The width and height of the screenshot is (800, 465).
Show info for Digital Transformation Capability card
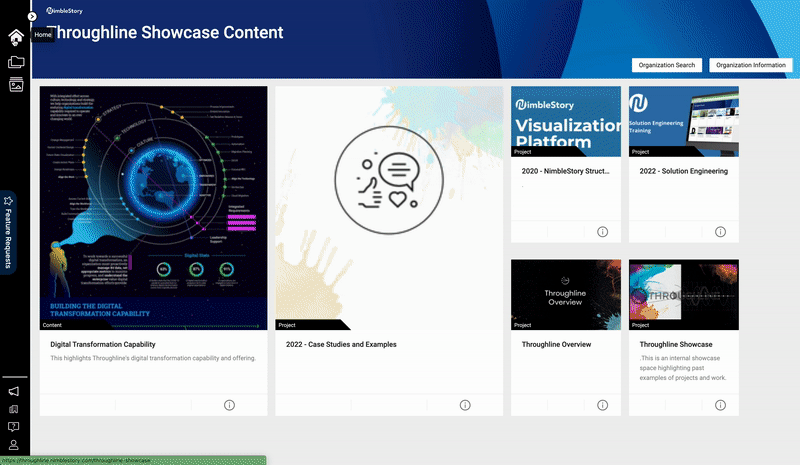(x=229, y=405)
